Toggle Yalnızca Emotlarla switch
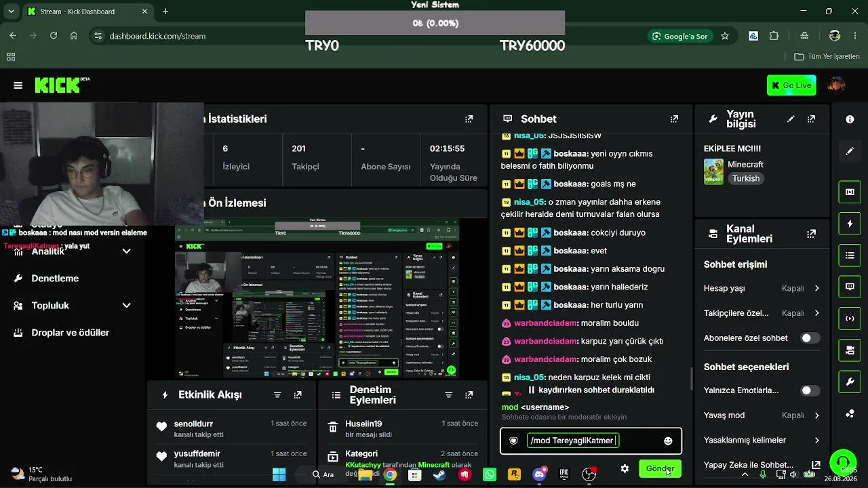The width and height of the screenshot is (868, 488). click(x=810, y=390)
